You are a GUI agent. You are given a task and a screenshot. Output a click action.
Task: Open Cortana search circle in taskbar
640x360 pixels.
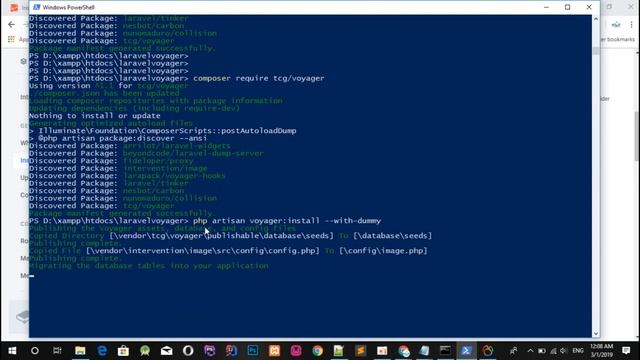(35, 351)
